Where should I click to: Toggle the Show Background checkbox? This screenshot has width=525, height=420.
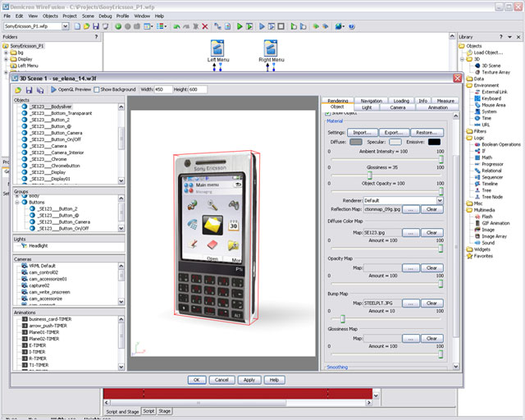tap(96, 89)
